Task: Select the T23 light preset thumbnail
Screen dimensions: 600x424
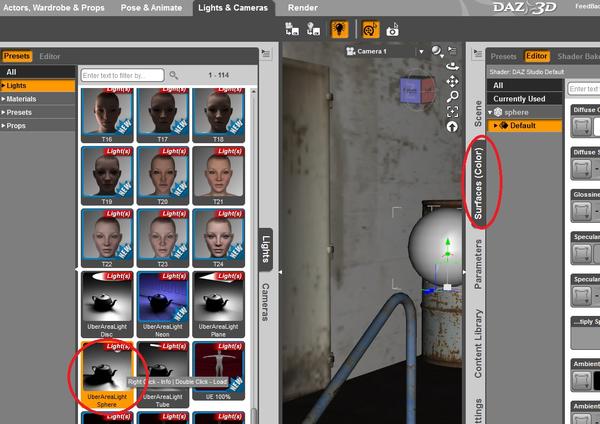Action: click(x=163, y=238)
